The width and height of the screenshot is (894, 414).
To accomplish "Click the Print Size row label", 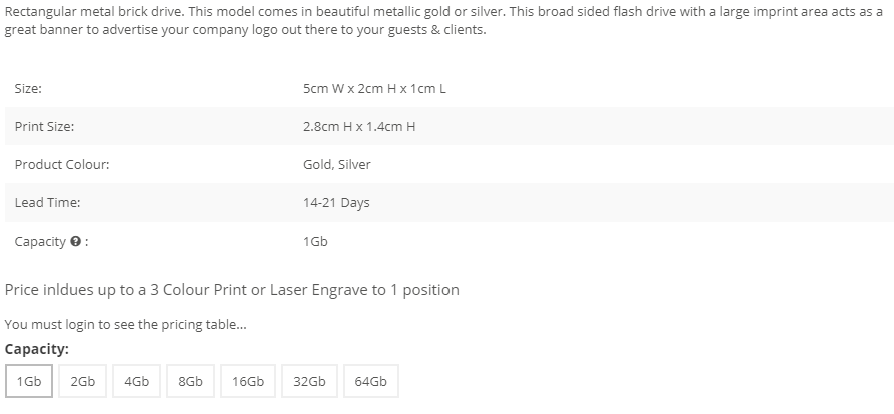I will pos(44,127).
